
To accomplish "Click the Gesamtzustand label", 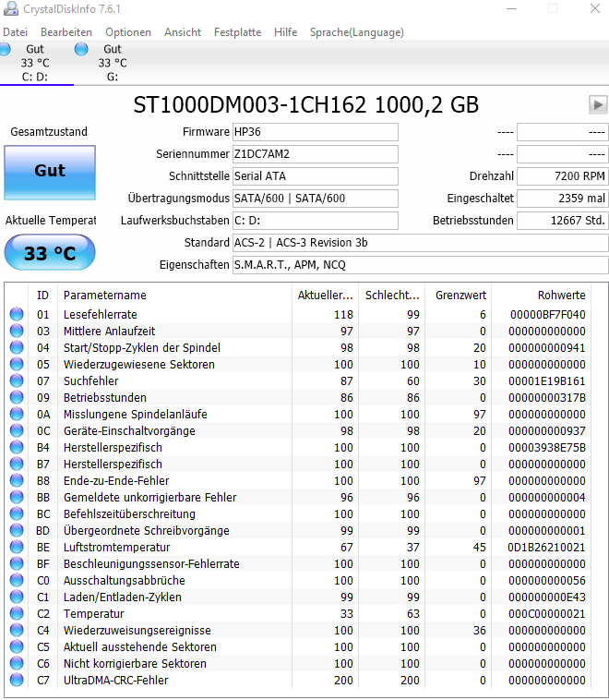I will click(49, 132).
